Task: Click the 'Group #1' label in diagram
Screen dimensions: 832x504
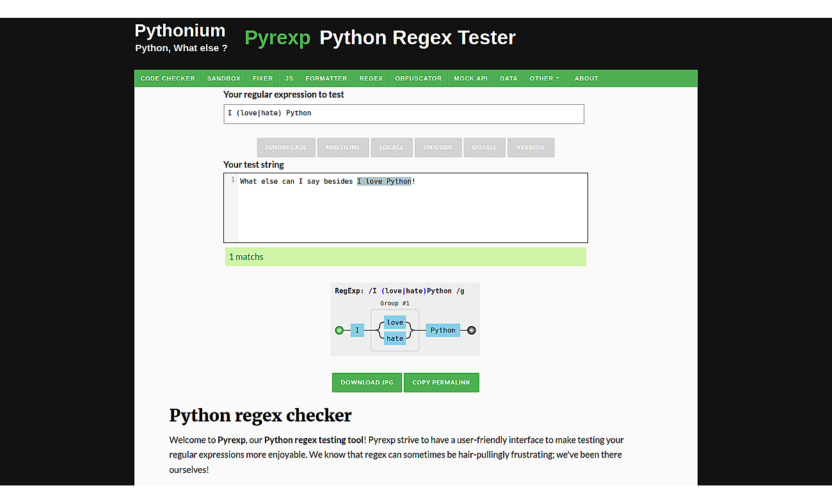Action: [395, 303]
